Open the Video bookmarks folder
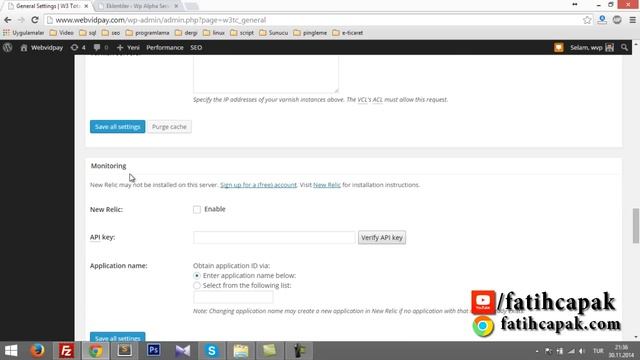Viewport: 640px width, 360px height. [61, 33]
